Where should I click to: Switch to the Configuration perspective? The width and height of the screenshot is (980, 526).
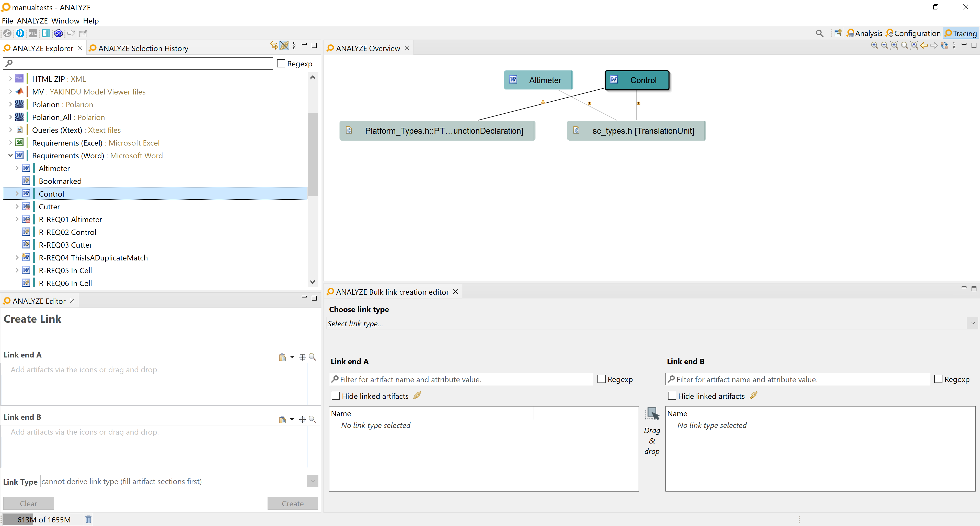pyautogui.click(x=913, y=33)
